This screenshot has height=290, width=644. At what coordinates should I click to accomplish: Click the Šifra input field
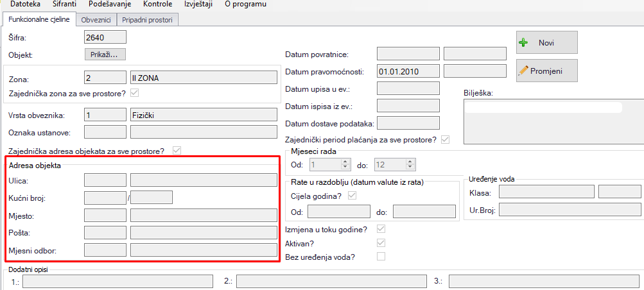(105, 38)
